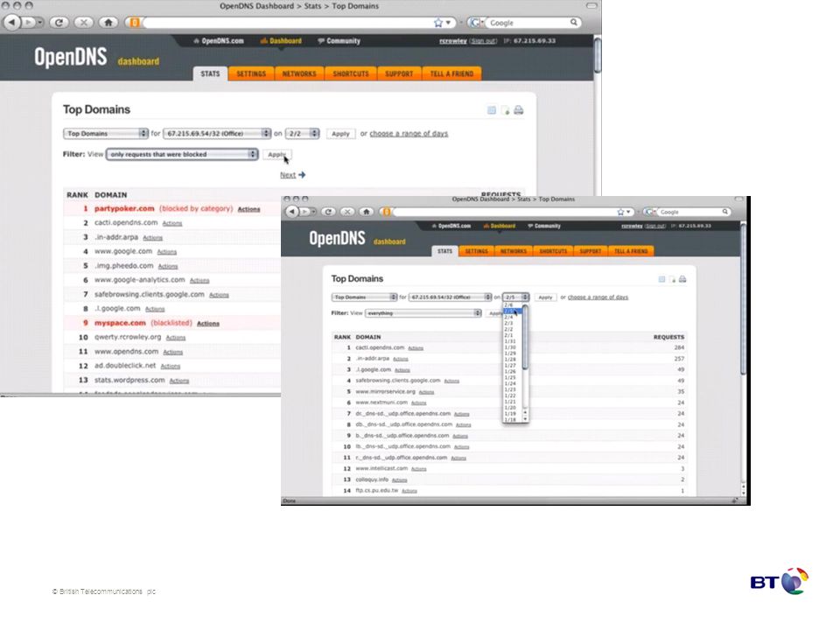Click the bookmark star in the front window
This screenshot has height=630, width=840.
620,212
